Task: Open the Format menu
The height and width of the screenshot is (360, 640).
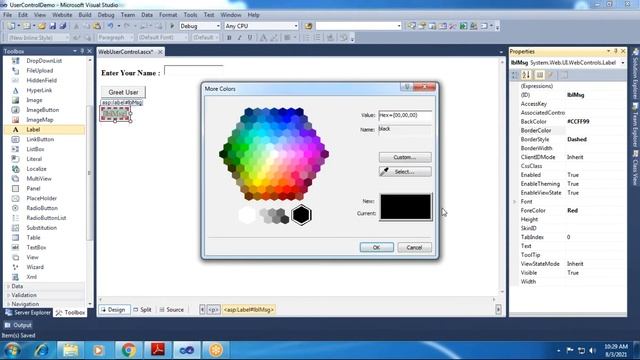Action: 168,15
